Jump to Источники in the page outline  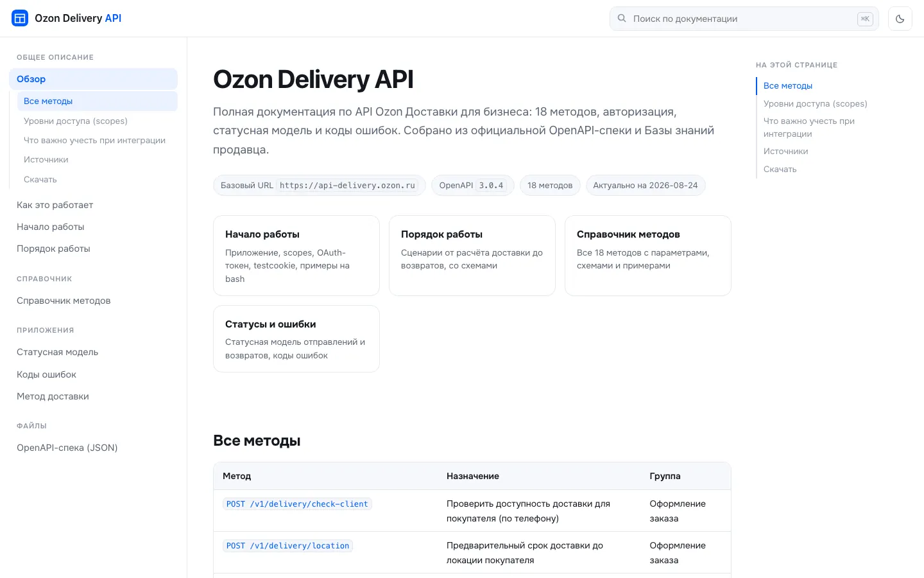click(x=785, y=151)
